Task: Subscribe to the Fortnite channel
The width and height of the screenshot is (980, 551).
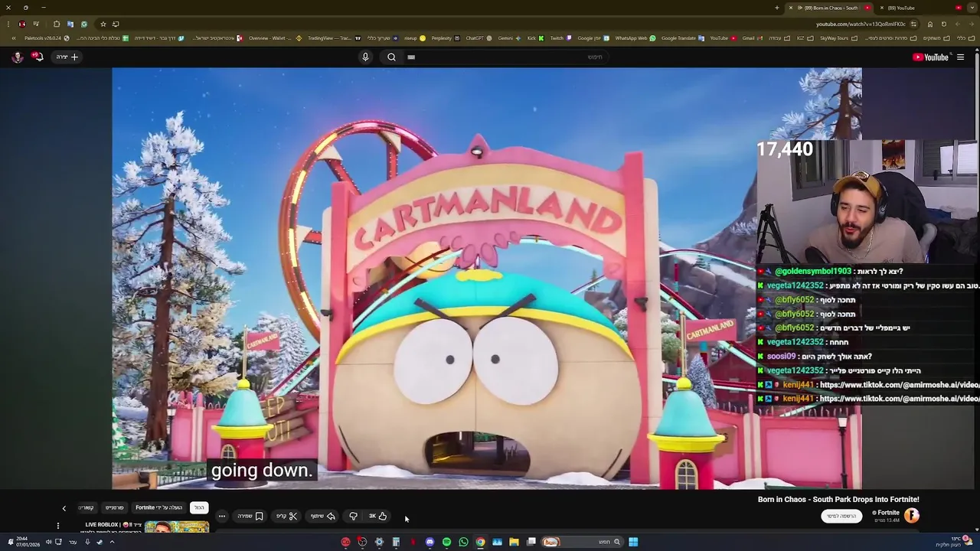Action: [x=841, y=516]
